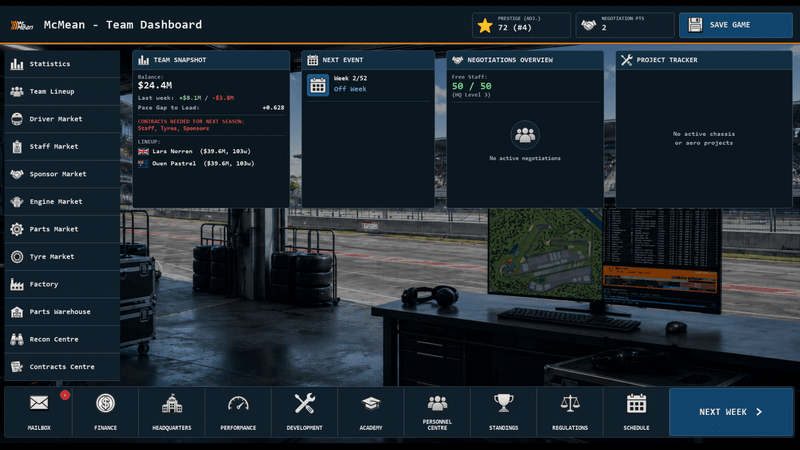
Task: Open Team Lineup people icon
Action: 17,91
